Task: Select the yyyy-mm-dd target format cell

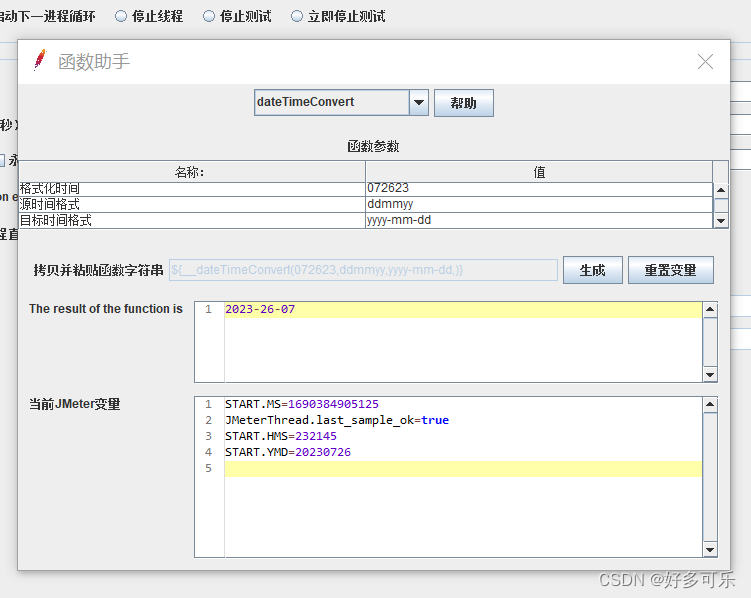Action: [x=539, y=220]
